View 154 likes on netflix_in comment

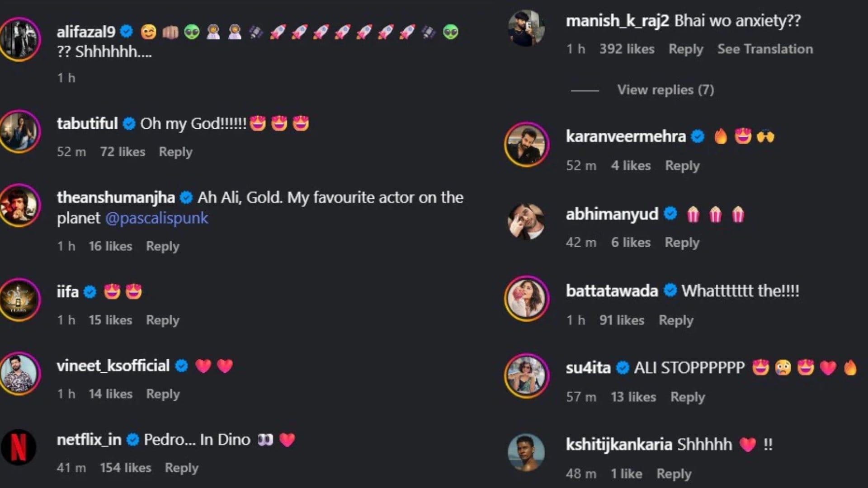(125, 468)
